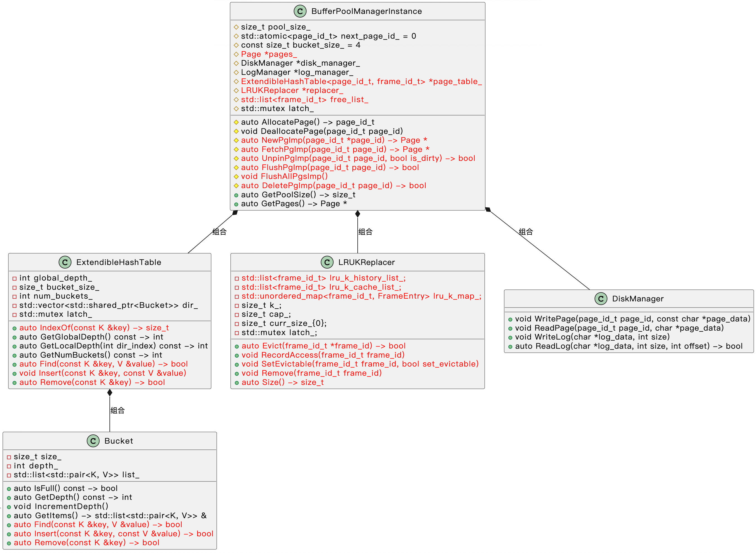Click the size_t curr_size_{0} field

click(x=284, y=323)
